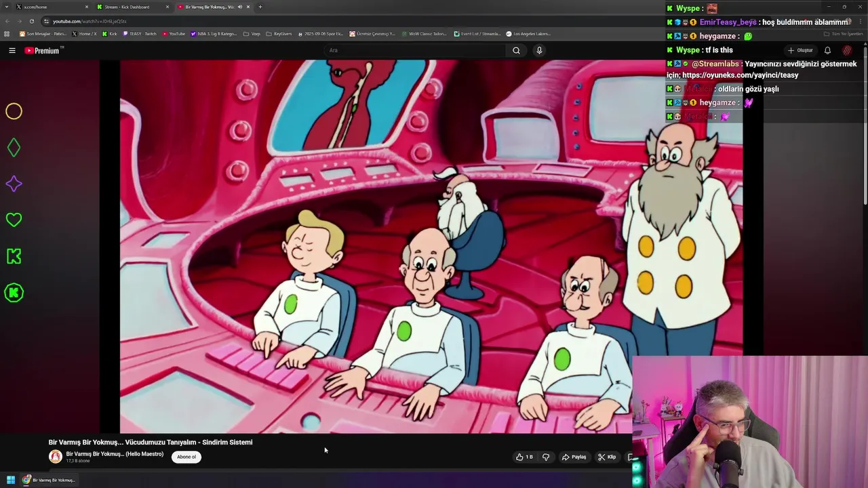This screenshot has width=868, height=488.
Task: Open the NBA 3. Lig B Katego bookmark
Action: click(214, 34)
